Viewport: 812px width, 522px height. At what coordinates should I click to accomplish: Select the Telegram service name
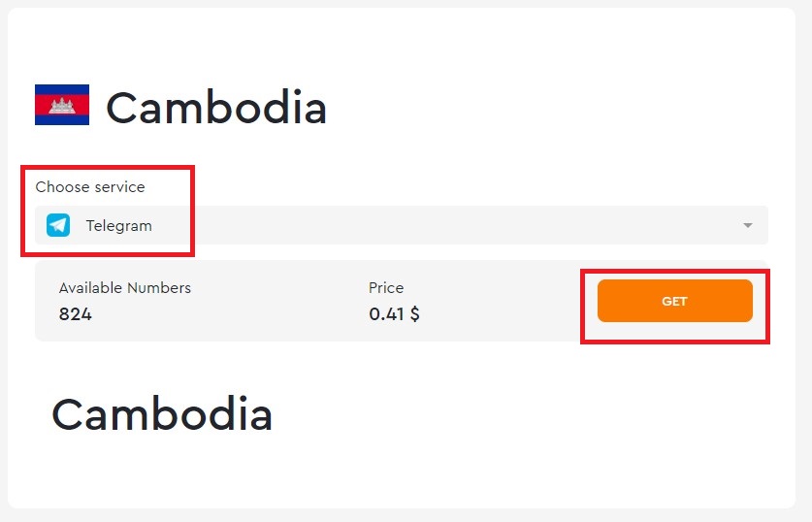click(x=119, y=226)
